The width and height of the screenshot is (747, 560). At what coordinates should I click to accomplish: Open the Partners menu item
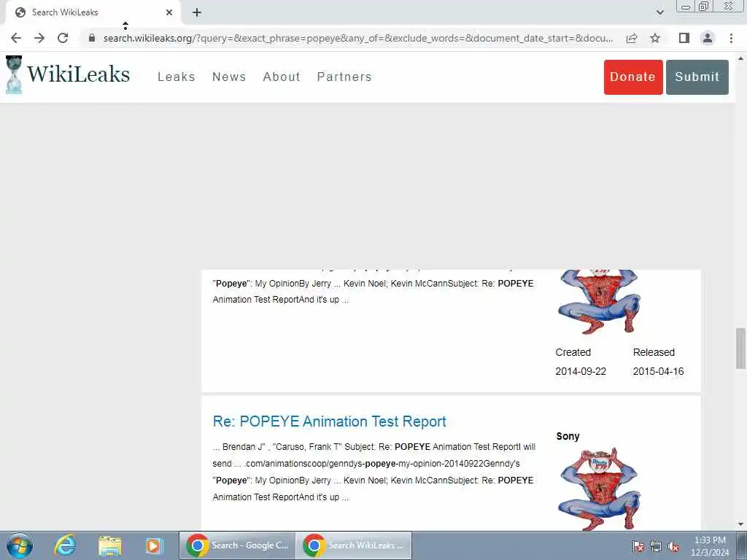344,77
